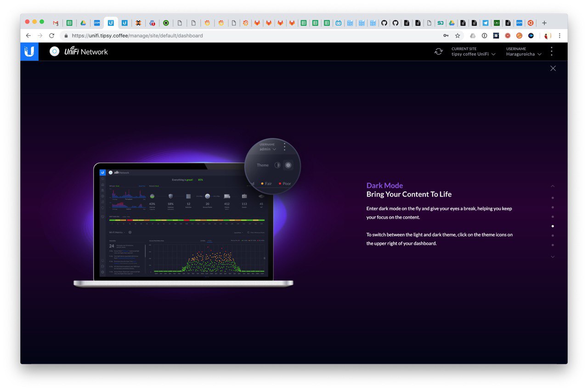Switch to the Telegram tab

click(x=485, y=23)
